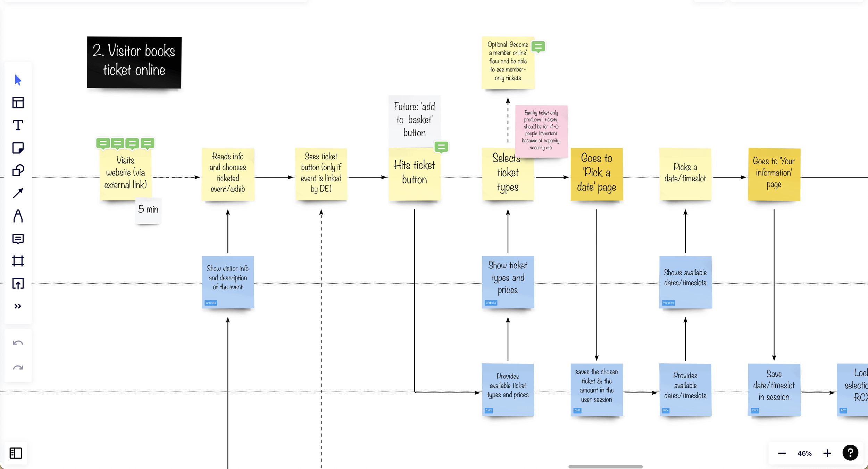The height and width of the screenshot is (469, 868).
Task: Click Website tag on 'Shows available dates/timeslots'
Action: pyautogui.click(x=668, y=303)
